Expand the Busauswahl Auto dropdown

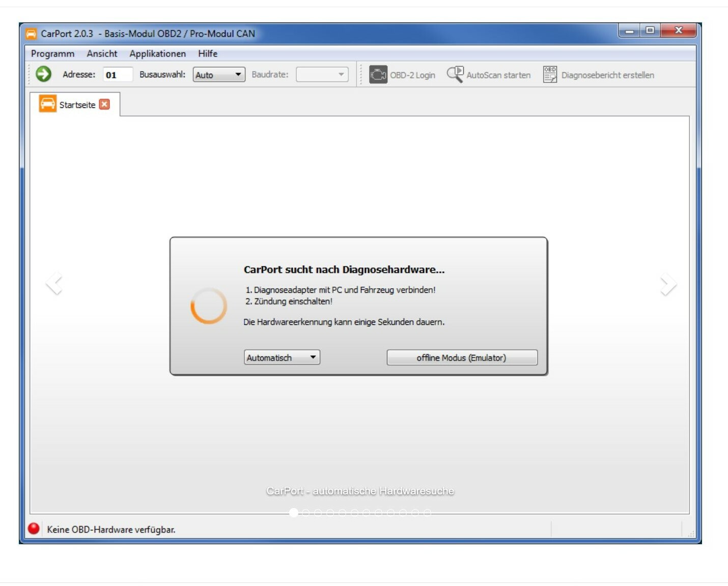(219, 75)
